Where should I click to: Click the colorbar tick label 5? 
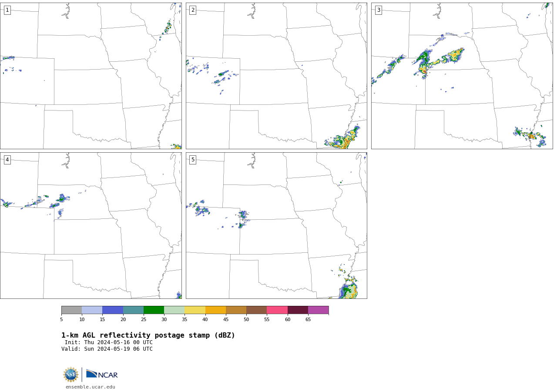click(61, 319)
